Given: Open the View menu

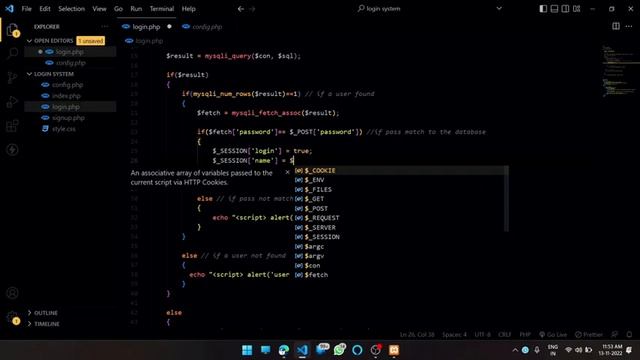Looking at the screenshot, I should click(99, 9).
